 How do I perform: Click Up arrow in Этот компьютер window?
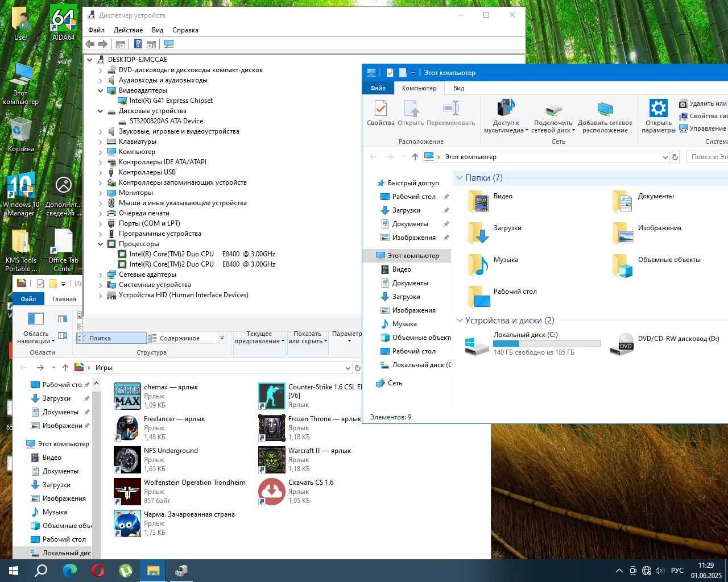[415, 157]
